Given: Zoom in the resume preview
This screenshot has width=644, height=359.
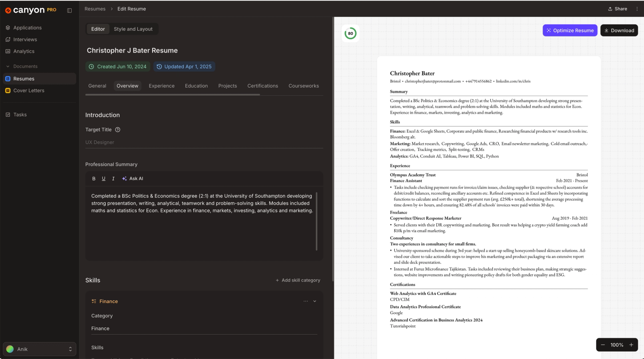Looking at the screenshot, I should point(631,345).
